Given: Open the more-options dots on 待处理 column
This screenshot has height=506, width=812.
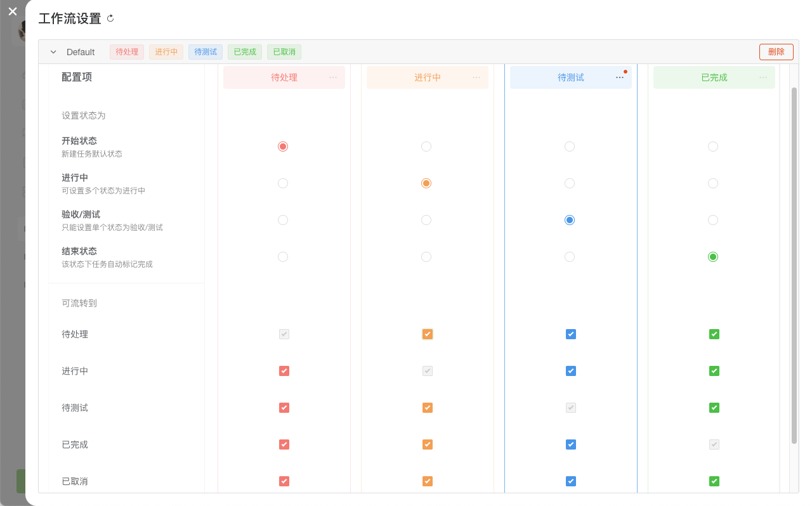Looking at the screenshot, I should click(333, 77).
